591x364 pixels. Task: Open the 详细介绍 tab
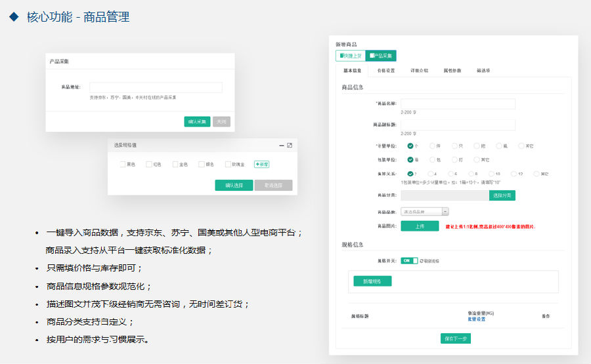pos(419,70)
